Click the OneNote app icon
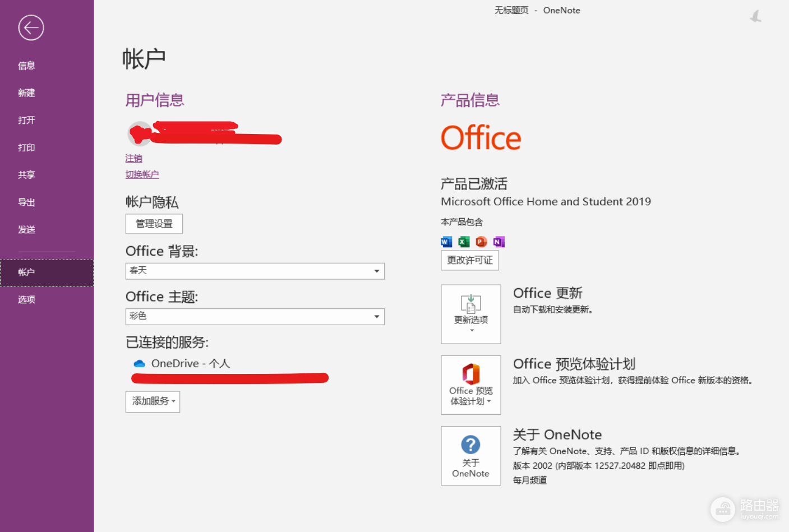The height and width of the screenshot is (532, 789). (499, 242)
